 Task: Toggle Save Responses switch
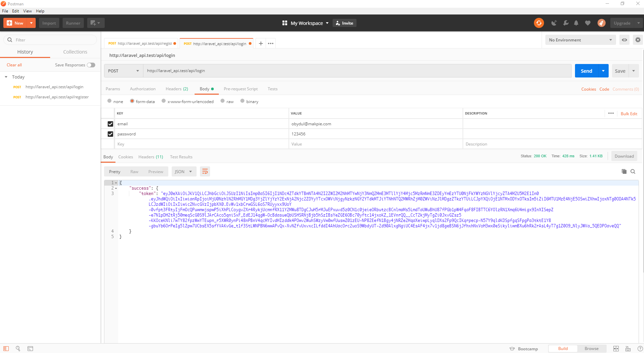coord(91,65)
